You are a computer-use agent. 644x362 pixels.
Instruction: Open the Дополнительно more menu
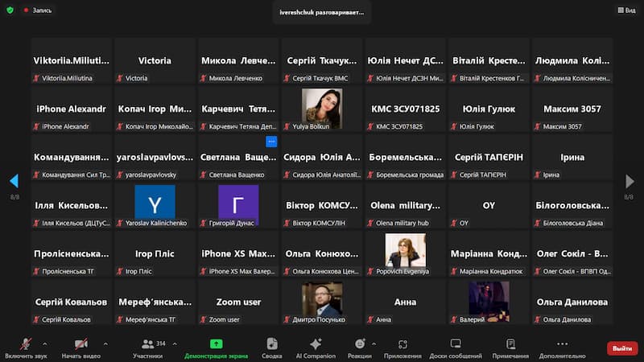562,347
